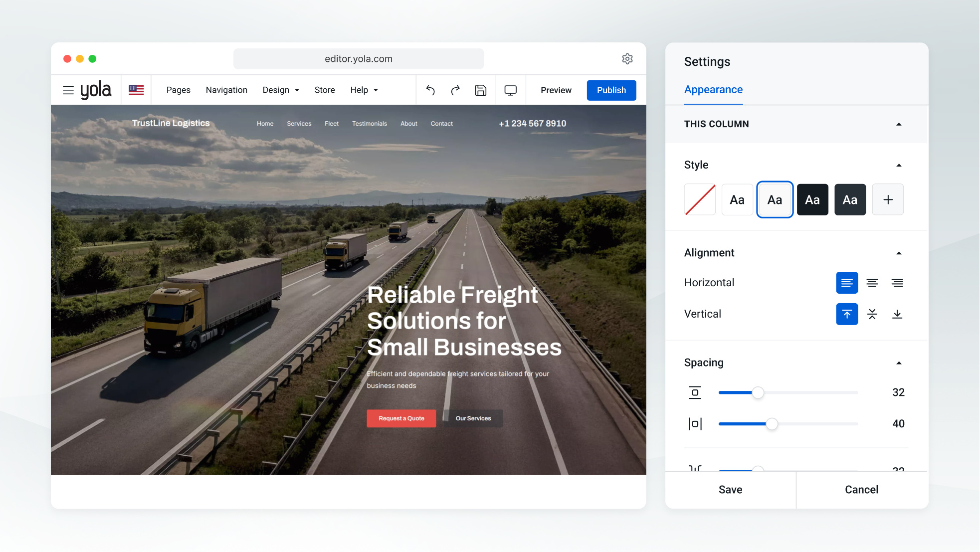Open the Pages menu item
Screen dimensions: 980x552
(x=179, y=90)
